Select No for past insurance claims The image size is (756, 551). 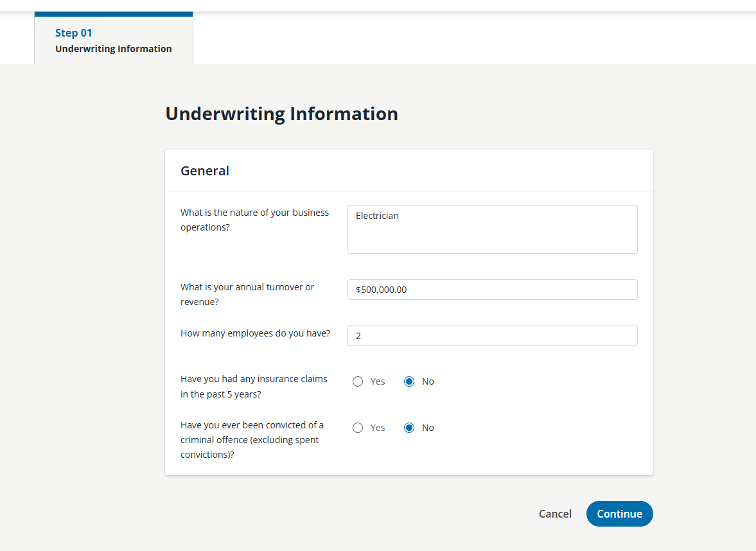coord(409,381)
